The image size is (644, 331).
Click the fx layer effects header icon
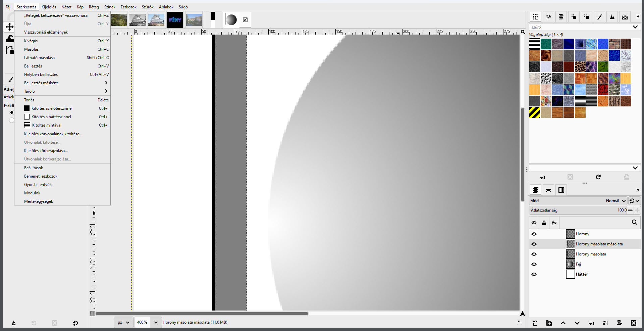coord(554,223)
